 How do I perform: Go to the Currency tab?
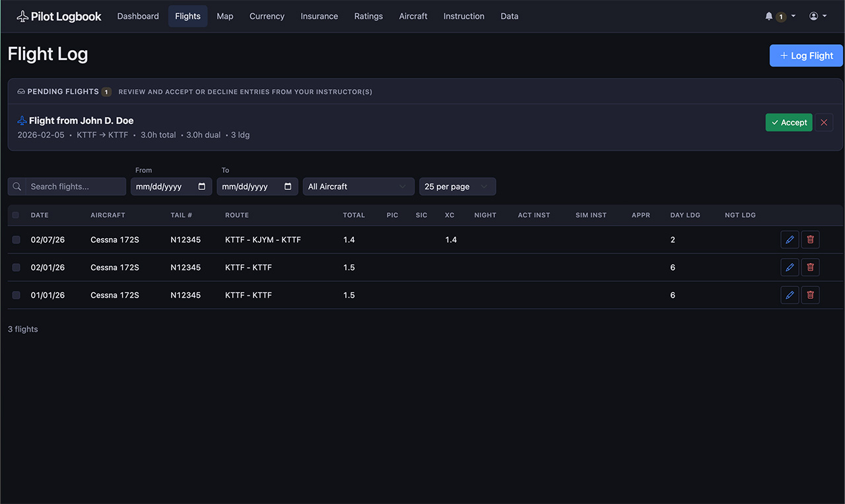pyautogui.click(x=267, y=16)
